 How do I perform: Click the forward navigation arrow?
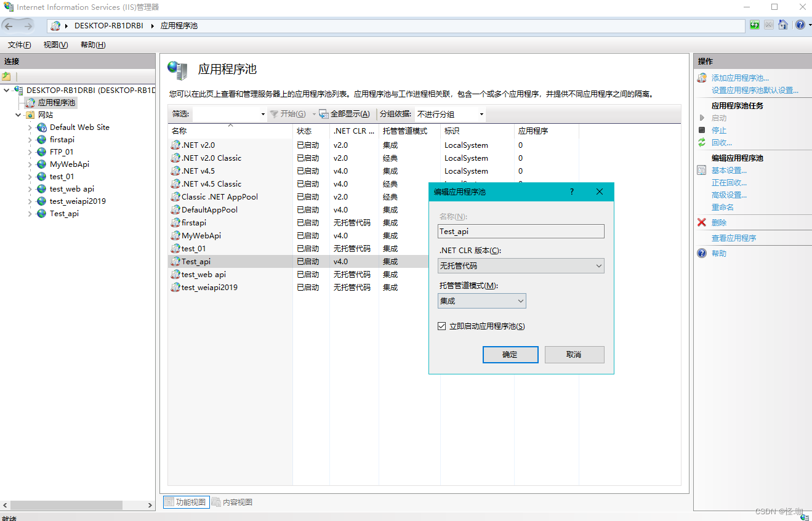(x=28, y=26)
